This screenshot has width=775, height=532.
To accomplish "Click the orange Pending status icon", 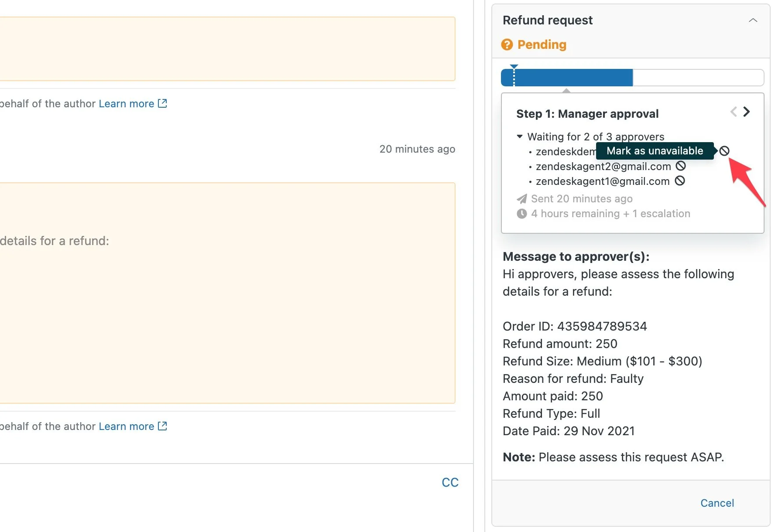I will point(507,44).
